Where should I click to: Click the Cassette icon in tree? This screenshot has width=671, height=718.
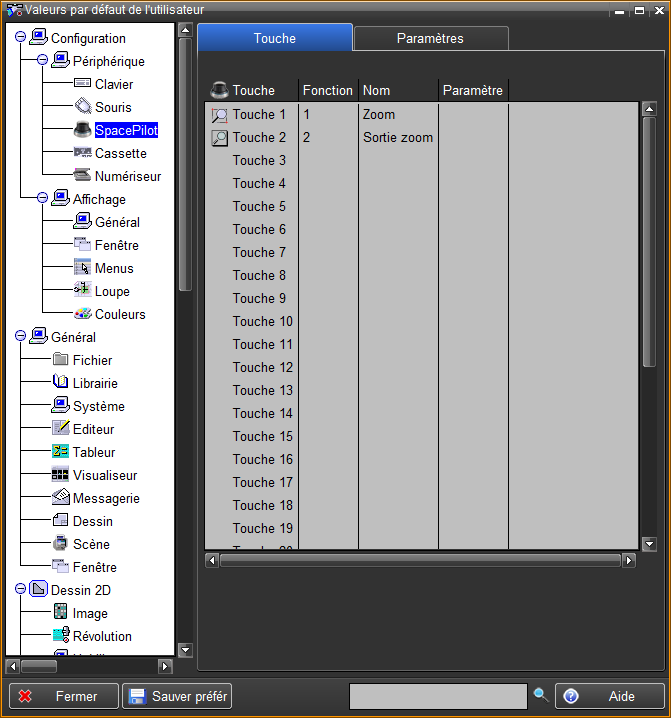click(x=82, y=153)
